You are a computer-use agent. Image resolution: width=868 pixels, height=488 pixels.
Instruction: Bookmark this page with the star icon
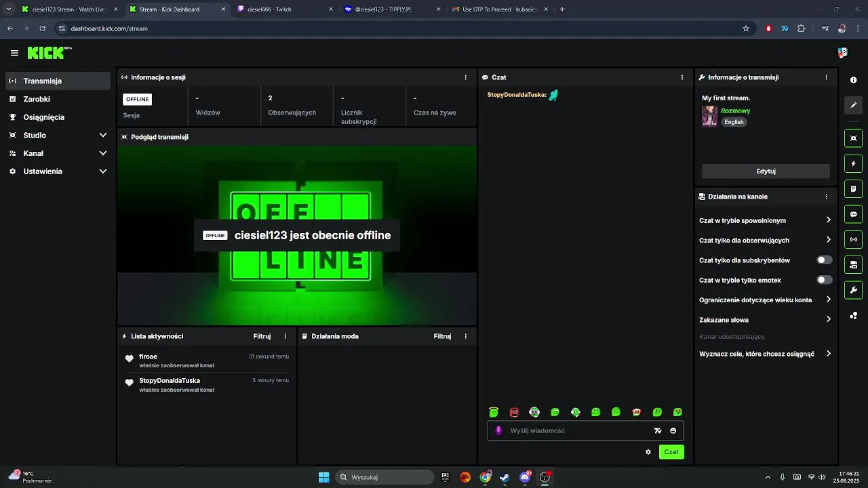coord(746,28)
